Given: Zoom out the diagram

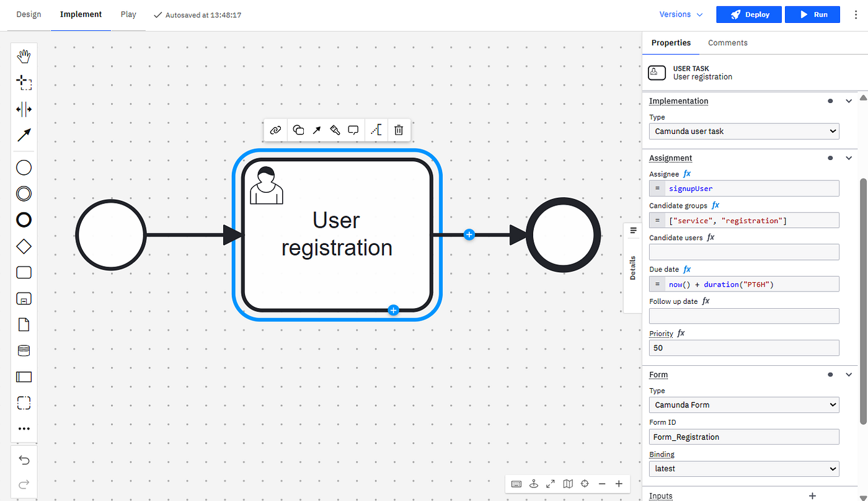Looking at the screenshot, I should 601,484.
